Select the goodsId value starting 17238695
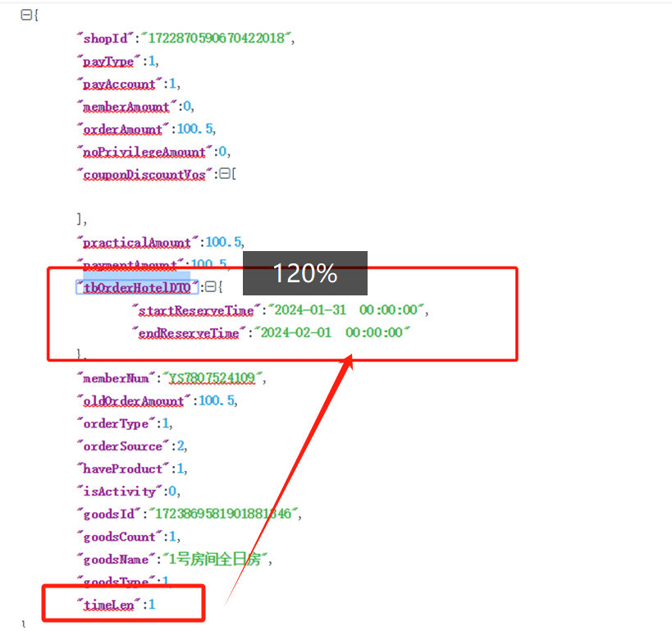The width and height of the screenshot is (672, 631). pyautogui.click(x=223, y=514)
